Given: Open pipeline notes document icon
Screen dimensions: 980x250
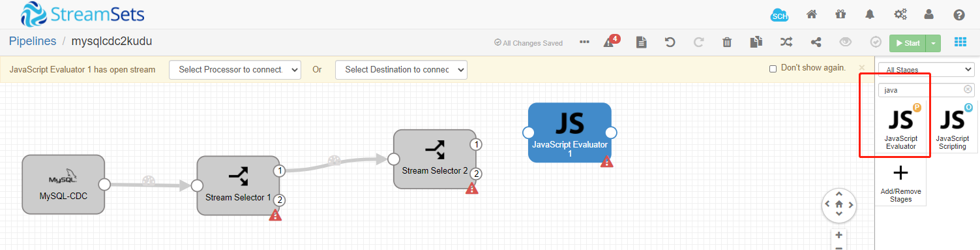Looking at the screenshot, I should 642,42.
